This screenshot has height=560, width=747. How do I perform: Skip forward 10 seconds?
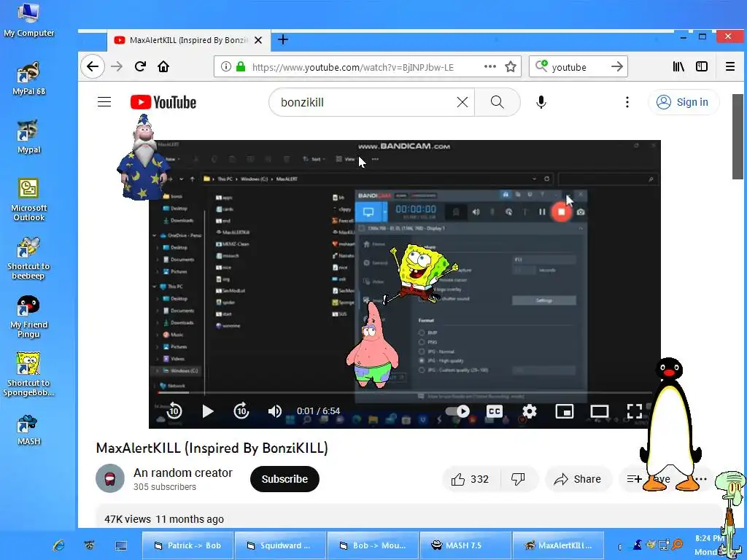(241, 411)
